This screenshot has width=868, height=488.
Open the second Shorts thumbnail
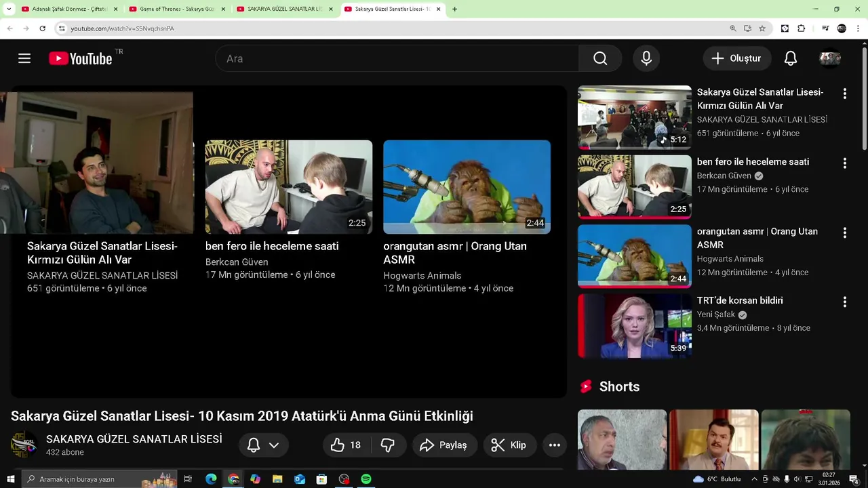[713, 439]
